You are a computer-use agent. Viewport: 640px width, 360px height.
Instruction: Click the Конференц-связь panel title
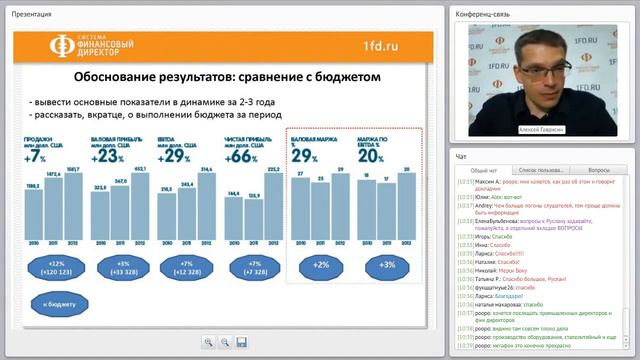click(482, 14)
